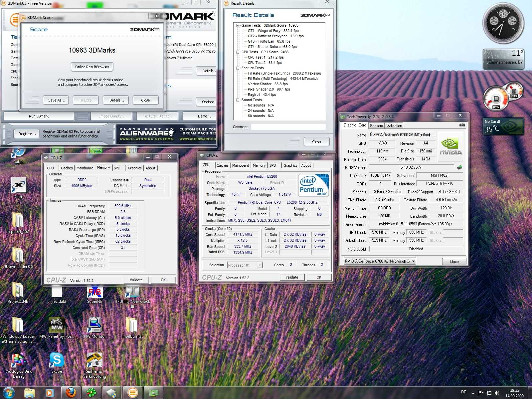Collapse the Game Tests tree node
532x399 pixels.
tap(238, 25)
